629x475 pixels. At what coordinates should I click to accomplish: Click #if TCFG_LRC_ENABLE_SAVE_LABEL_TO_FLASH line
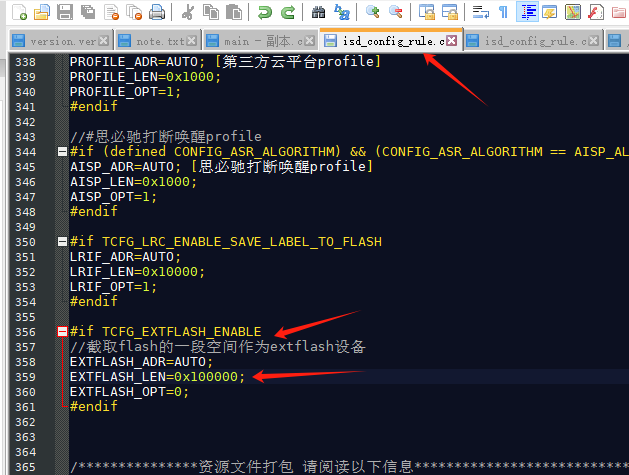coord(226,242)
